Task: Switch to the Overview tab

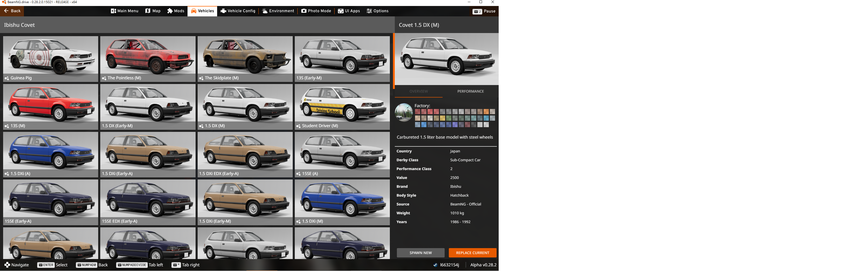Action: tap(418, 92)
